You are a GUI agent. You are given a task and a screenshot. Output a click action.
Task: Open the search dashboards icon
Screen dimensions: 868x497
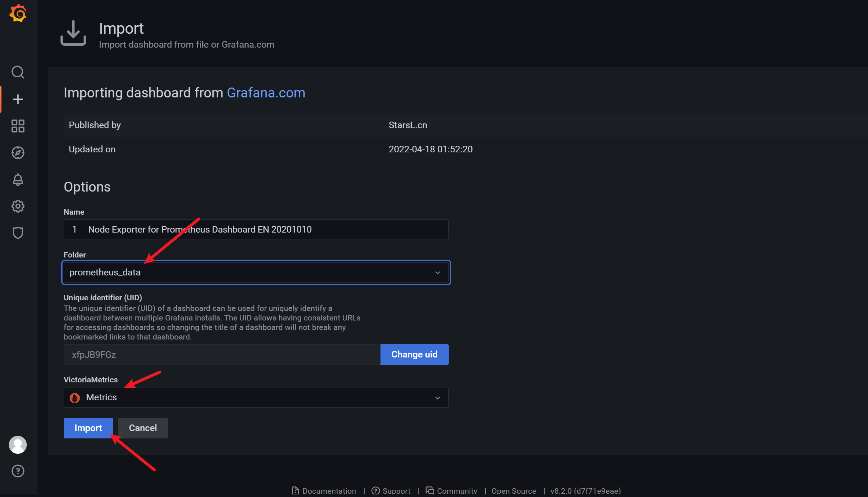18,72
